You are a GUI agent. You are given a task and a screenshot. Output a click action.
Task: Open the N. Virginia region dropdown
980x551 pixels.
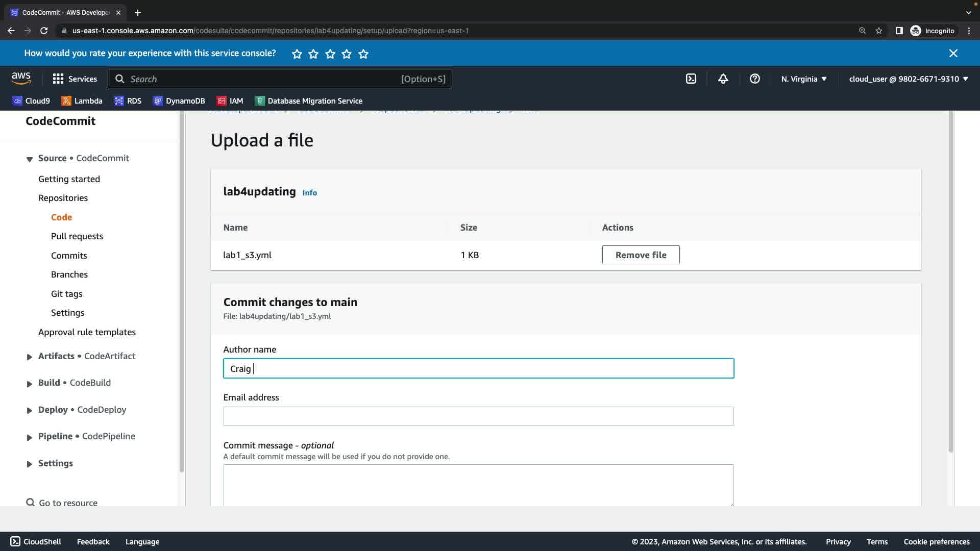pos(803,79)
